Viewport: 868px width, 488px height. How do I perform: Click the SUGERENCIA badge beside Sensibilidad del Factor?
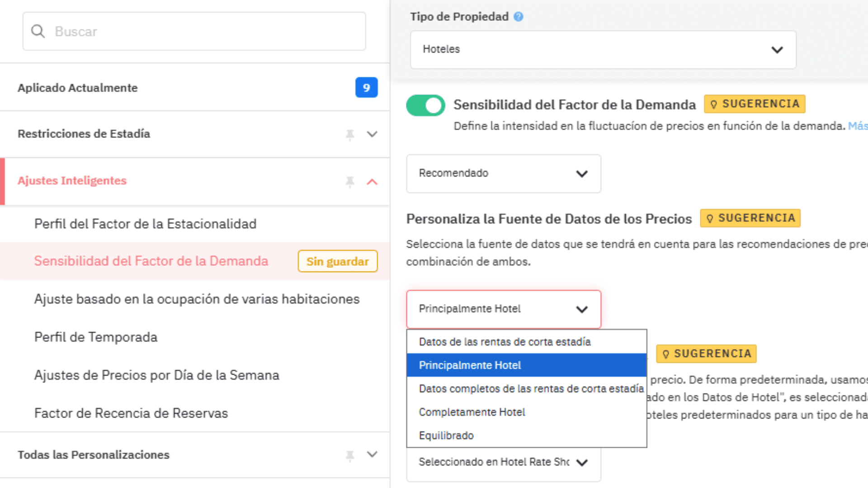tap(754, 104)
